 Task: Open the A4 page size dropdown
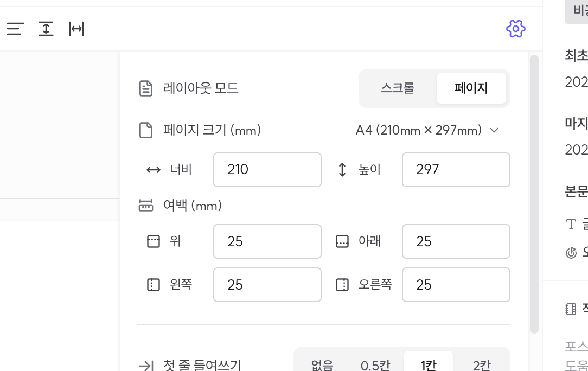(x=429, y=130)
